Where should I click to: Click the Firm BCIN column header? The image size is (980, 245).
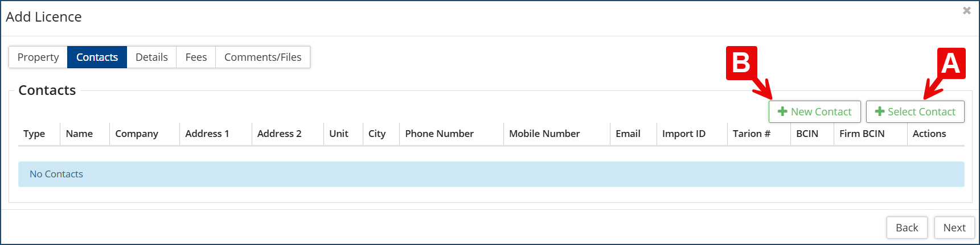point(862,134)
